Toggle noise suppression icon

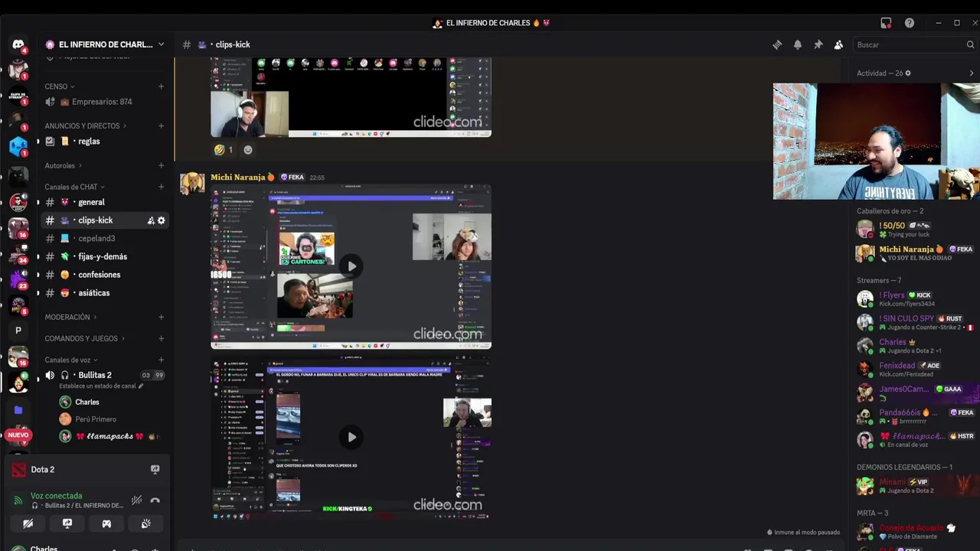136,500
